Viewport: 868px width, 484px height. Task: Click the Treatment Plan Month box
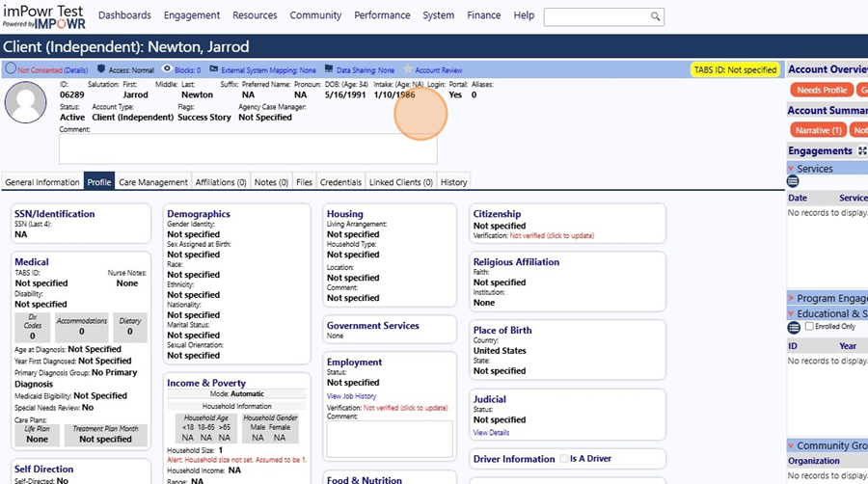coord(105,434)
